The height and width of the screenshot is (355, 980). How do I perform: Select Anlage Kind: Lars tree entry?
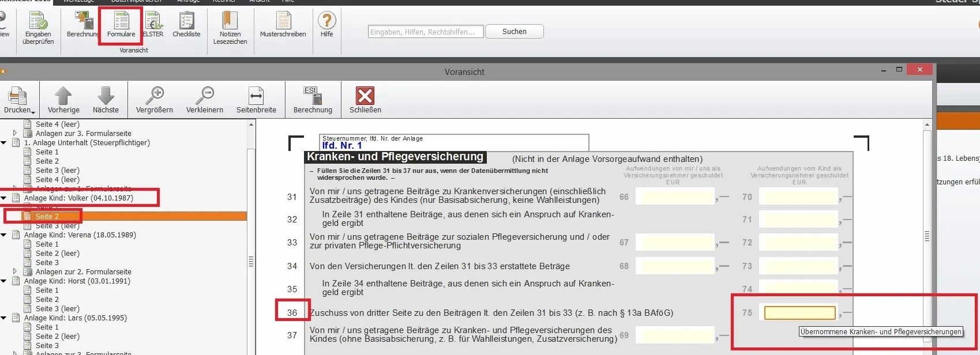75,318
